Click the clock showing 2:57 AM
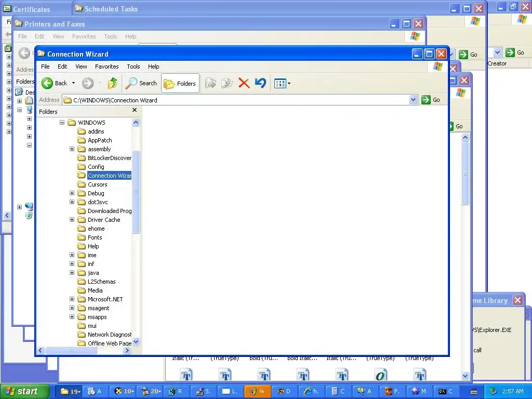Image resolution: width=532 pixels, height=399 pixels. [x=513, y=391]
